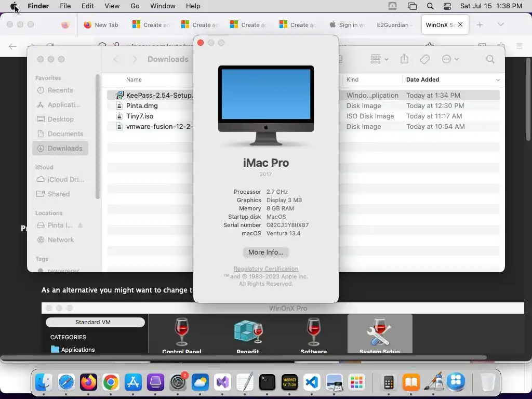The height and width of the screenshot is (399, 532).
Task: Open the App Store from the Dock
Action: click(134, 382)
